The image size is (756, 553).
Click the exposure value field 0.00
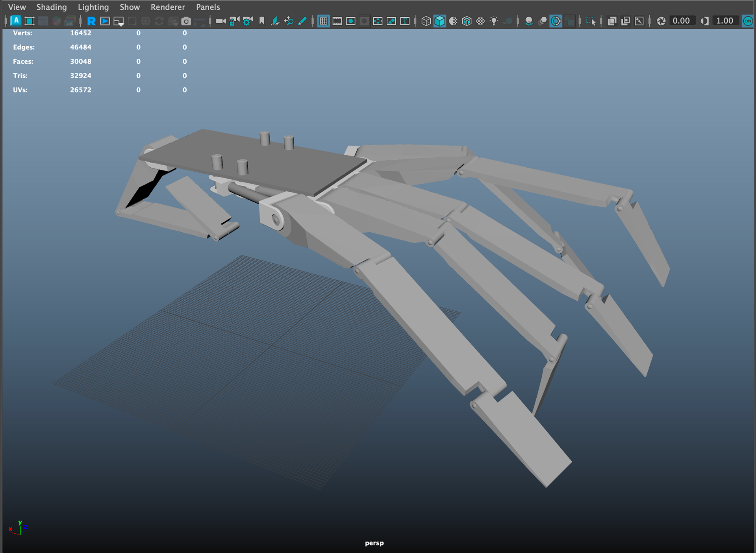coord(681,21)
